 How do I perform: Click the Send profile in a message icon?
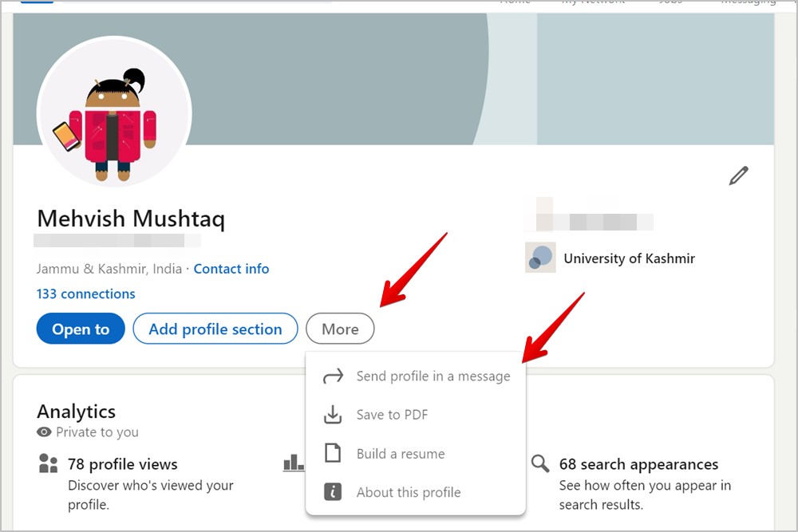pyautogui.click(x=333, y=376)
